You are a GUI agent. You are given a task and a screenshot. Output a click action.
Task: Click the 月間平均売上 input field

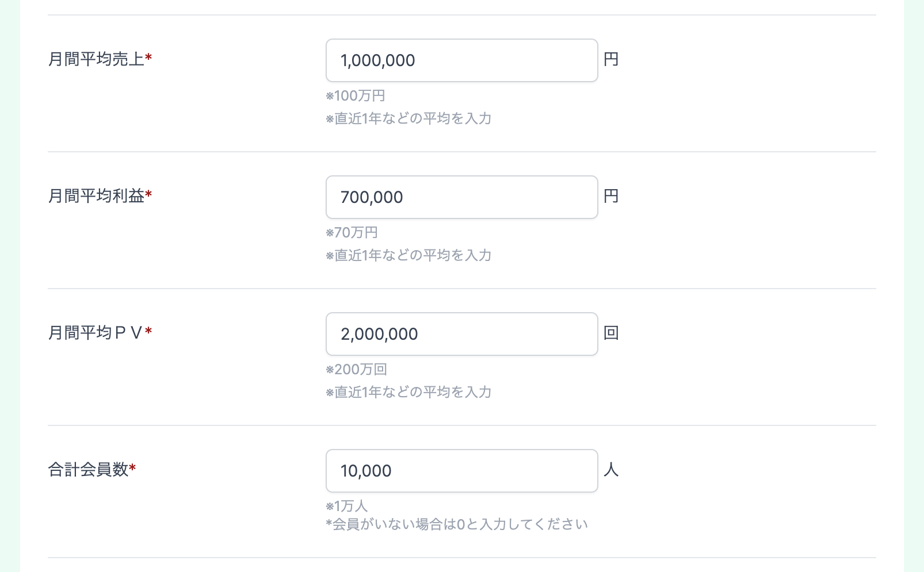click(461, 60)
